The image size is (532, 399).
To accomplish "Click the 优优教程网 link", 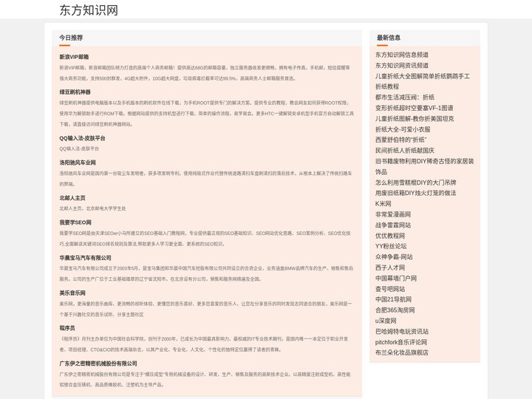I will coord(390,236).
